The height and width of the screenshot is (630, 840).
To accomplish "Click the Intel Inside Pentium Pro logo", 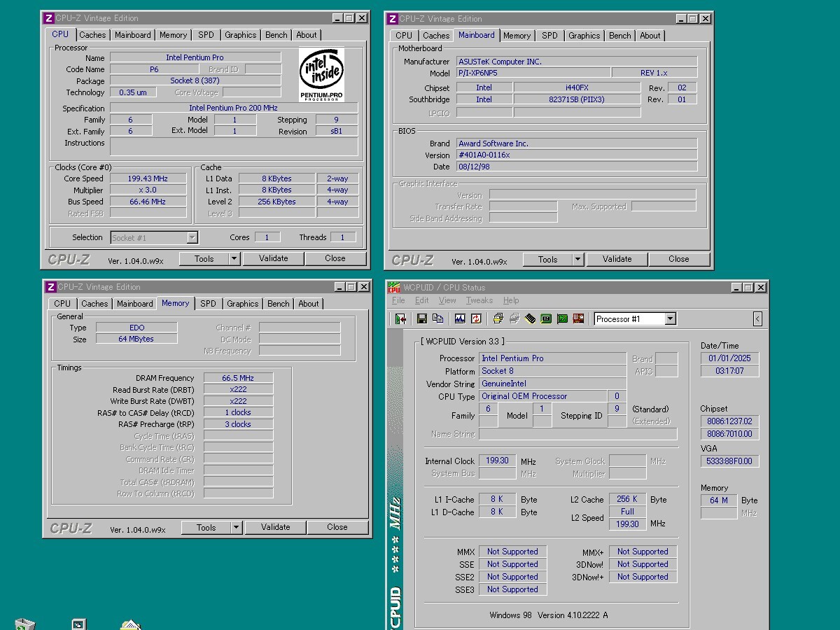I will pos(321,74).
